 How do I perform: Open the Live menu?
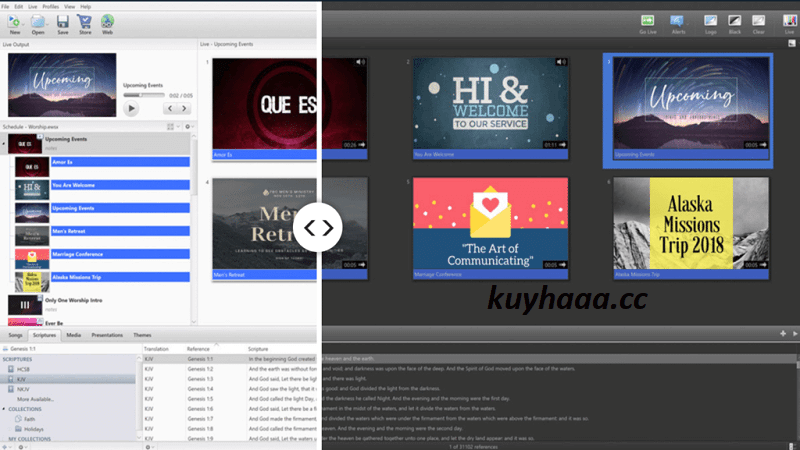coord(33,7)
